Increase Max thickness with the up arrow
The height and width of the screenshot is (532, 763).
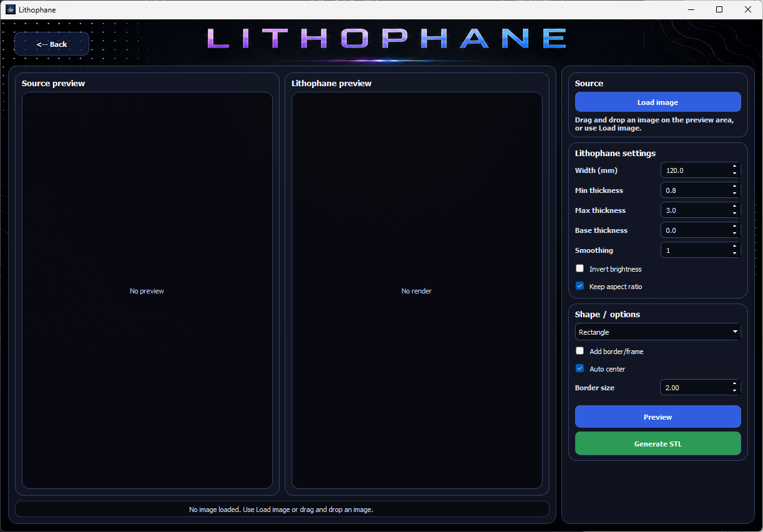[x=734, y=207]
